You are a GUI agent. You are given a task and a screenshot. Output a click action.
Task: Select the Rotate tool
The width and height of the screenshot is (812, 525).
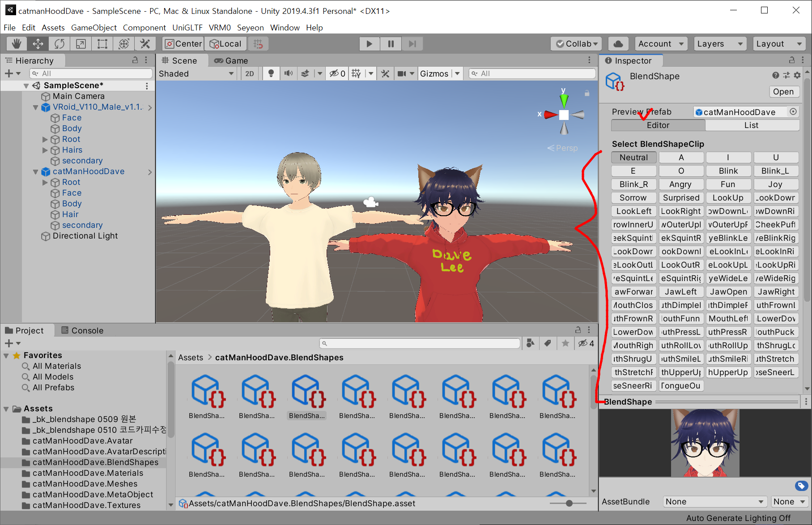(60, 44)
